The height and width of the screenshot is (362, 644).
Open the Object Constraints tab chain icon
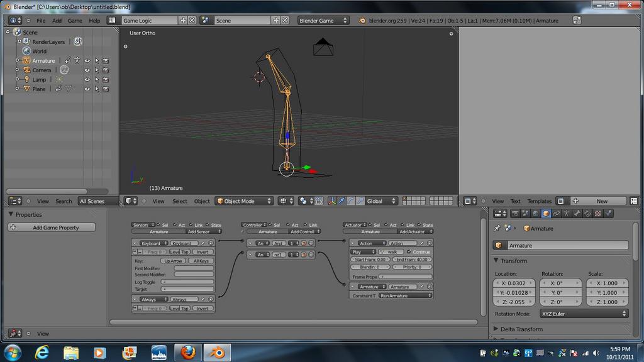coord(556,214)
